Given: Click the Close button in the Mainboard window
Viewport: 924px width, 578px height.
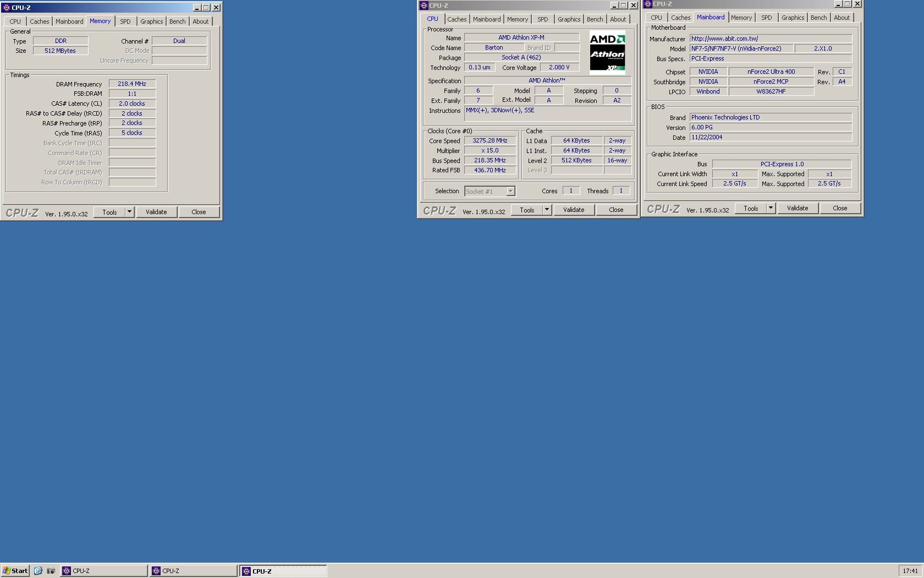Looking at the screenshot, I should (x=840, y=208).
